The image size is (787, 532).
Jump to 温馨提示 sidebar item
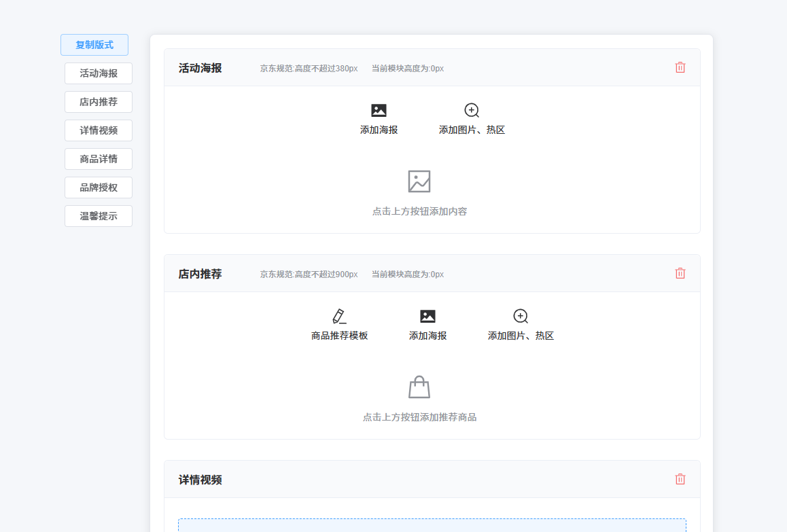(x=99, y=216)
